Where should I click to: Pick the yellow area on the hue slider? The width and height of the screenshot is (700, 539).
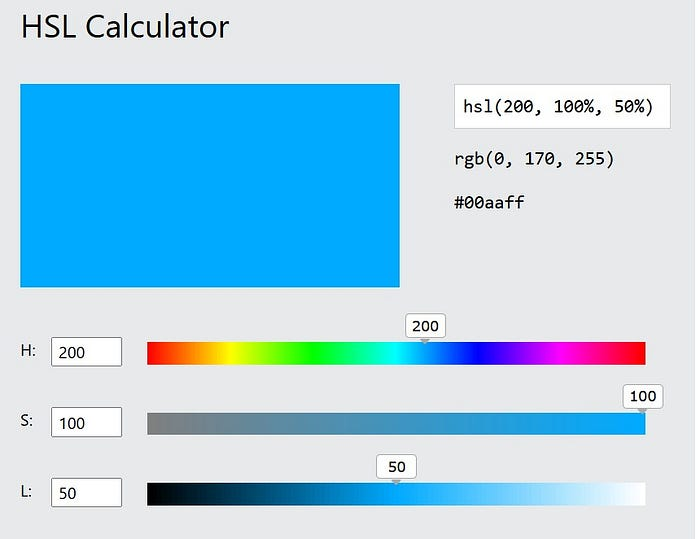click(230, 353)
